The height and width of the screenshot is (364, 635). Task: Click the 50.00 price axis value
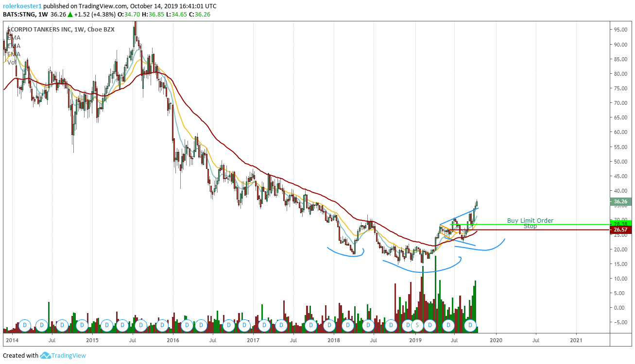pyautogui.click(x=621, y=162)
